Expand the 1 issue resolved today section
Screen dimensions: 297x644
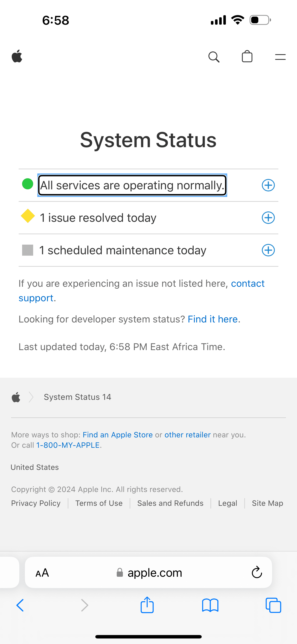coord(268,218)
